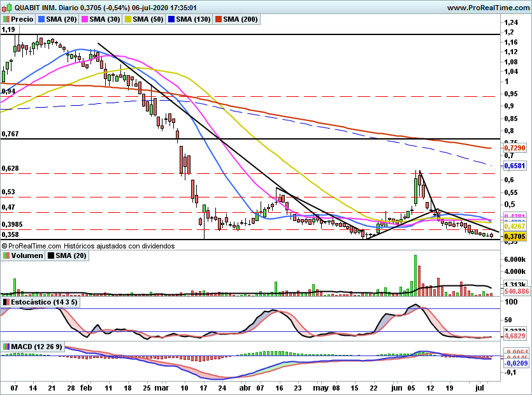Click the 0,94 level label

[x=8, y=91]
